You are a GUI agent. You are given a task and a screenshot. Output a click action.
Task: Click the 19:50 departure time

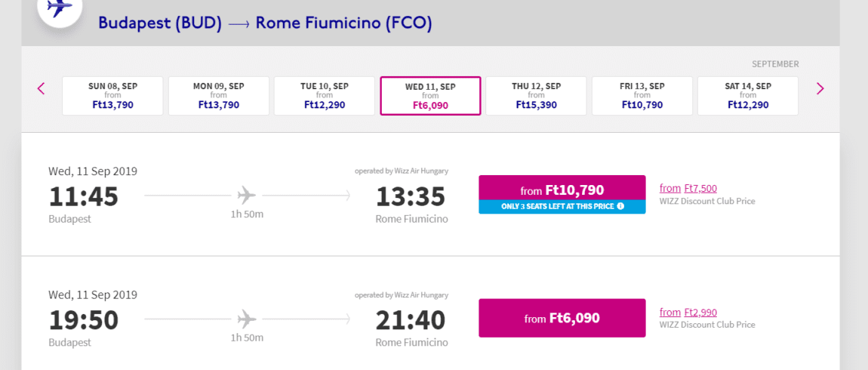pyautogui.click(x=84, y=320)
